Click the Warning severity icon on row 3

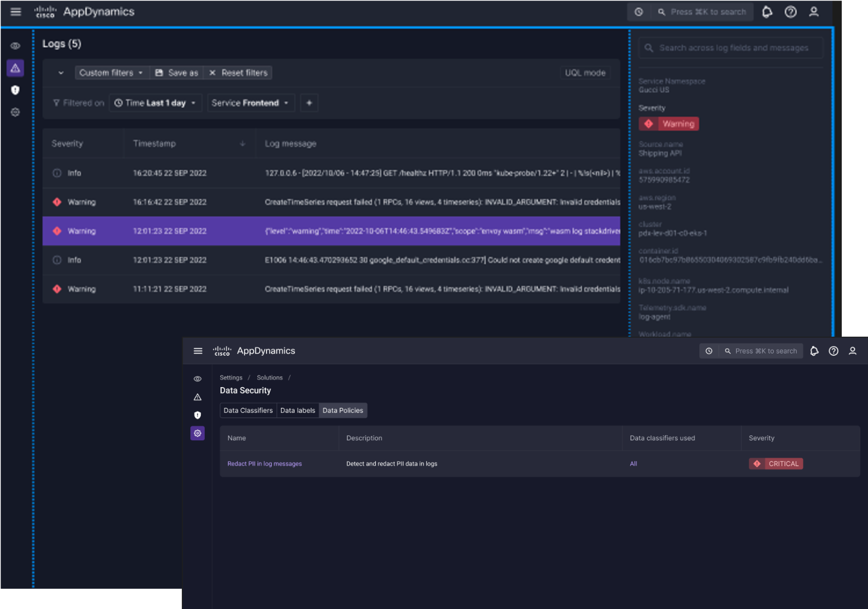click(58, 231)
